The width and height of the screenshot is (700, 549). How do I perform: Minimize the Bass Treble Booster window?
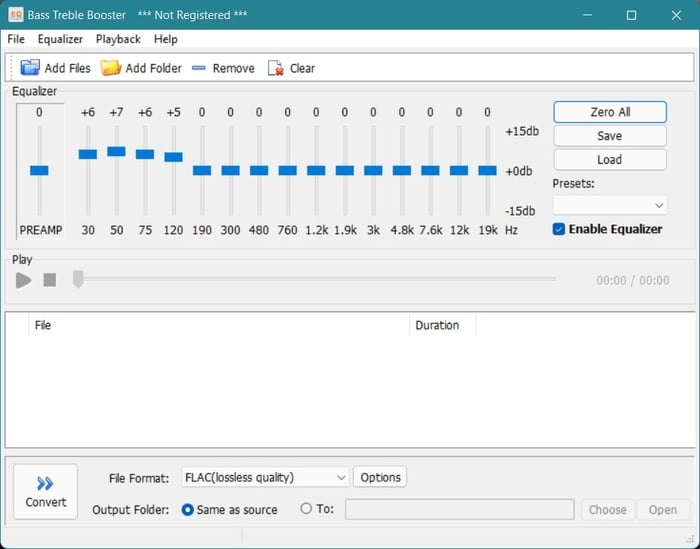tap(588, 15)
